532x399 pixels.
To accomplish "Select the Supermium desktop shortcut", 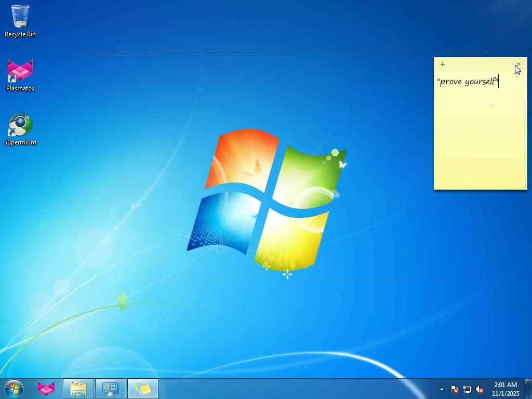I will click(x=20, y=129).
